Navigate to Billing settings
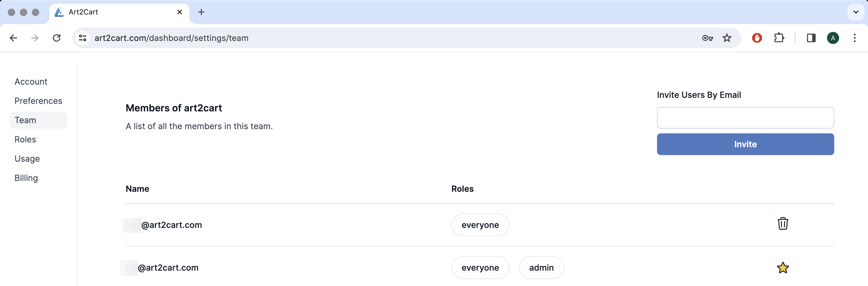This screenshot has height=286, width=868. click(x=26, y=178)
